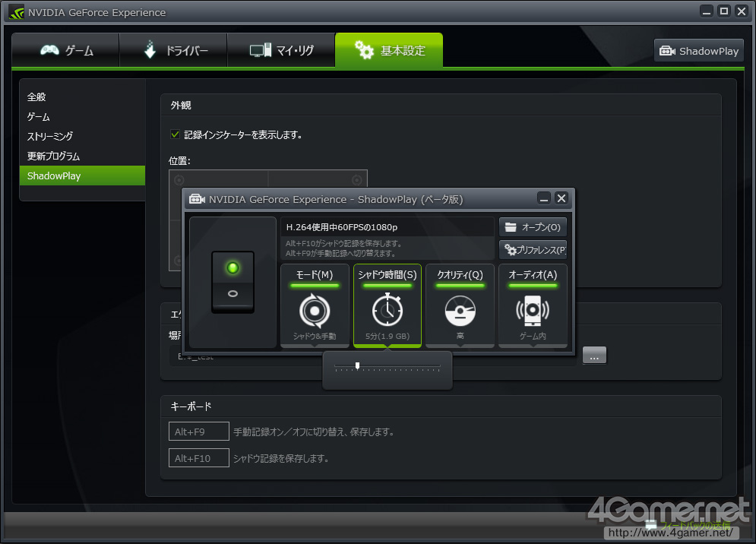Viewport: 756px width, 544px height.
Task: Toggle the 記録インジケーターを表示します checkbox
Action: coord(175,134)
